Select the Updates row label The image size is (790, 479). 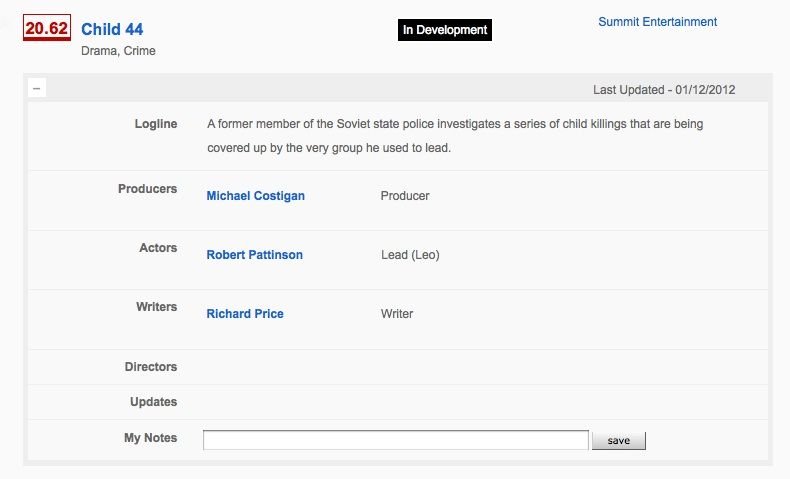tap(153, 402)
